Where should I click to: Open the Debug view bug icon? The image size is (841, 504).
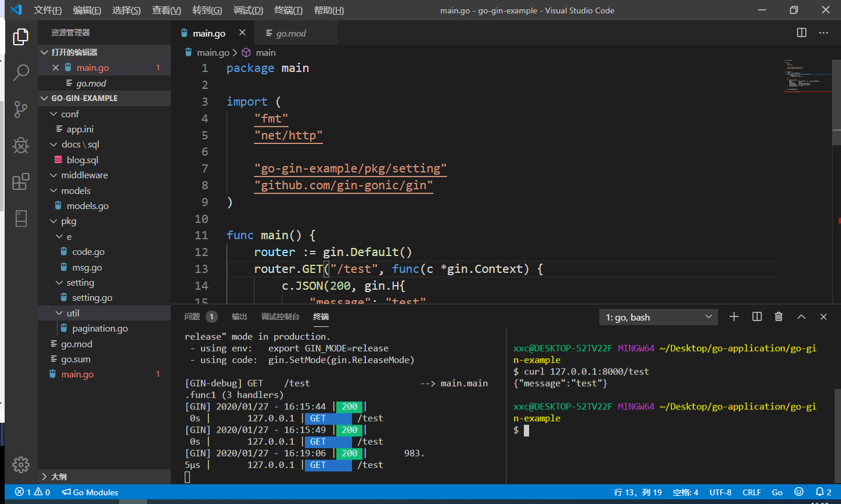tap(21, 145)
